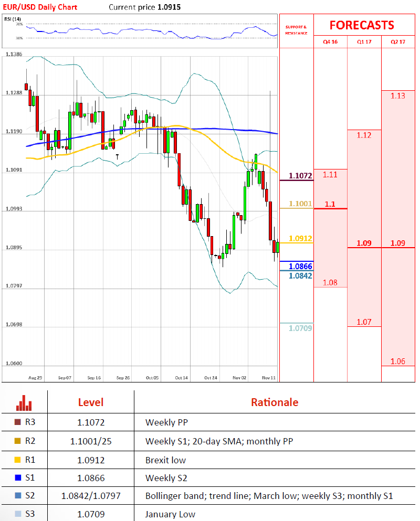Click the 1.1072 resistance level marker
The width and height of the screenshot is (420, 521).
point(301,176)
